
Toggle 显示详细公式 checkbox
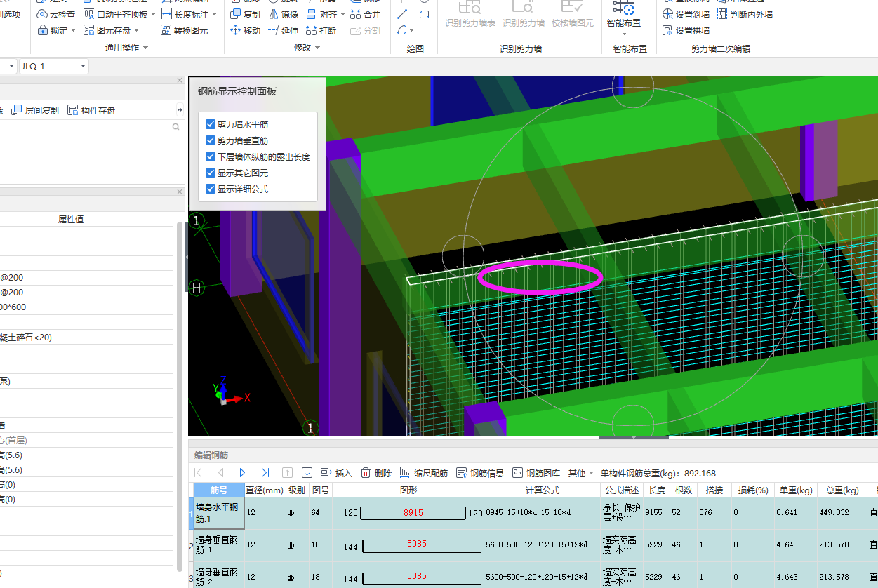[x=211, y=189]
